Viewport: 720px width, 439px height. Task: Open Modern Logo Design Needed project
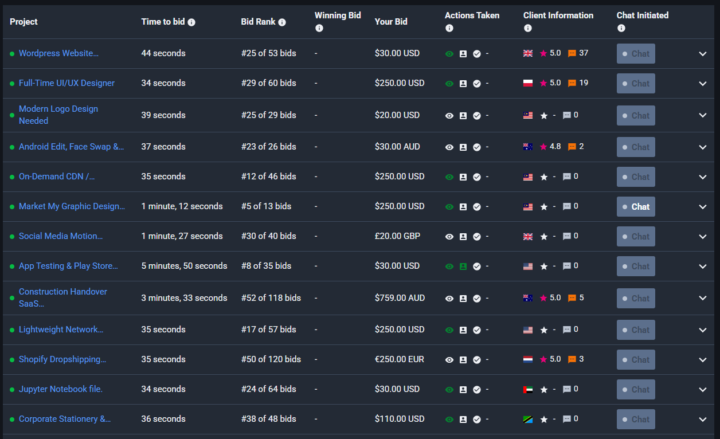tap(58, 115)
